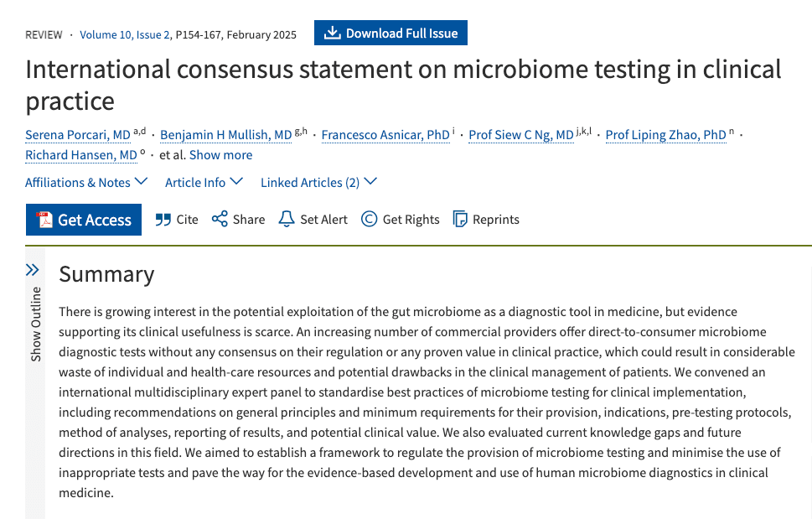
Task: Click the Cite quotation mark icon
Action: [x=163, y=220]
